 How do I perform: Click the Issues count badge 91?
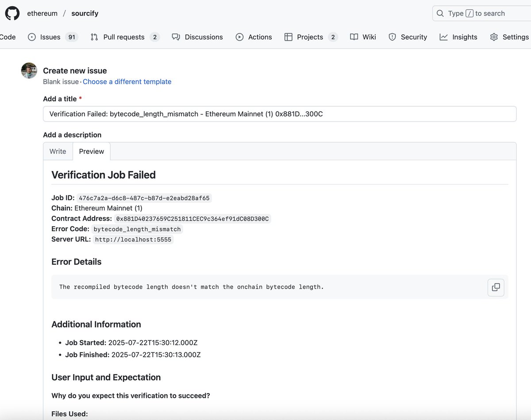pyautogui.click(x=71, y=37)
